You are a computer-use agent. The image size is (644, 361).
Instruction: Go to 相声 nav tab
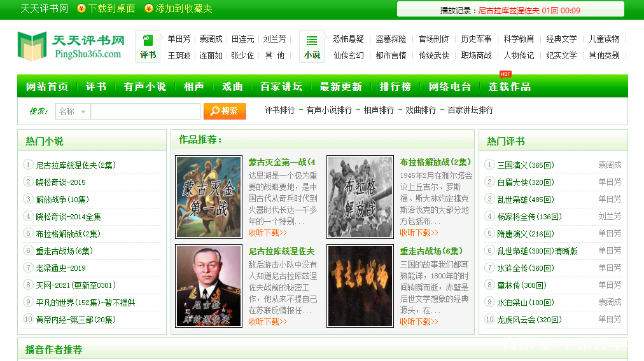pos(194,86)
